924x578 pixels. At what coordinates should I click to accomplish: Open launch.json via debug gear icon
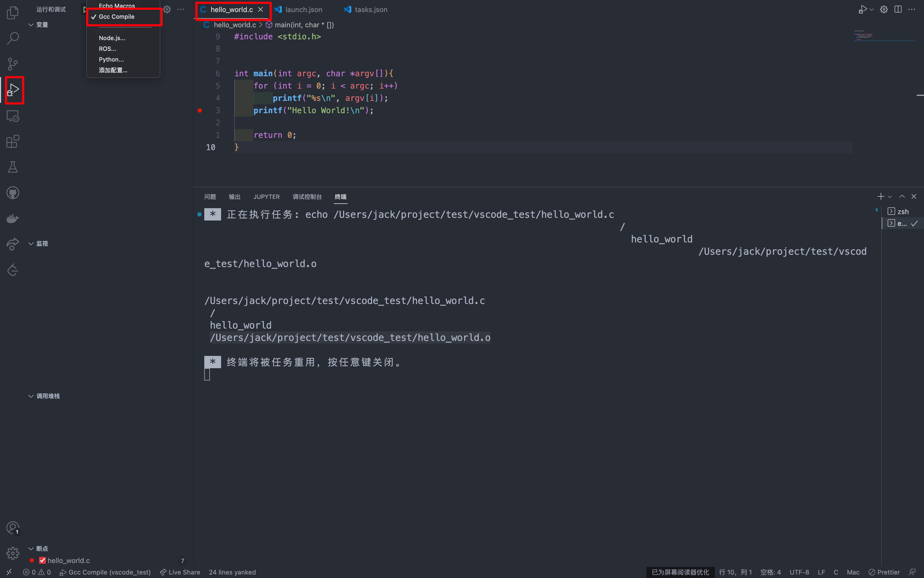point(167,9)
